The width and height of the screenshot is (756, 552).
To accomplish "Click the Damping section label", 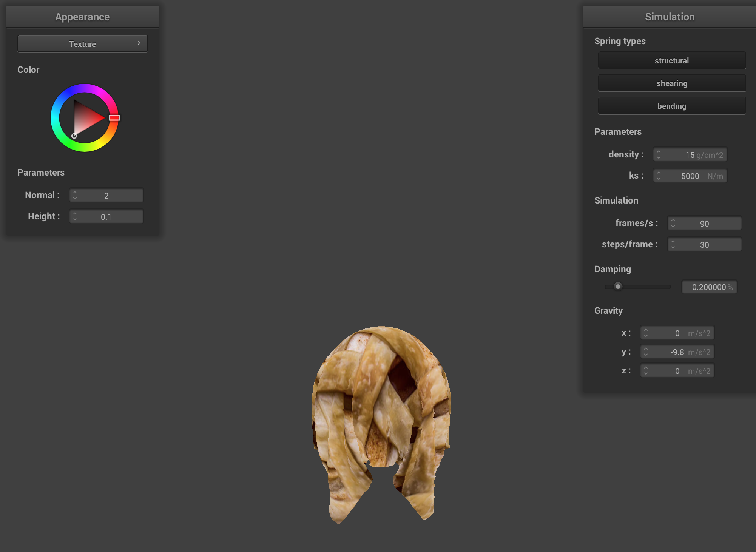I will point(613,269).
